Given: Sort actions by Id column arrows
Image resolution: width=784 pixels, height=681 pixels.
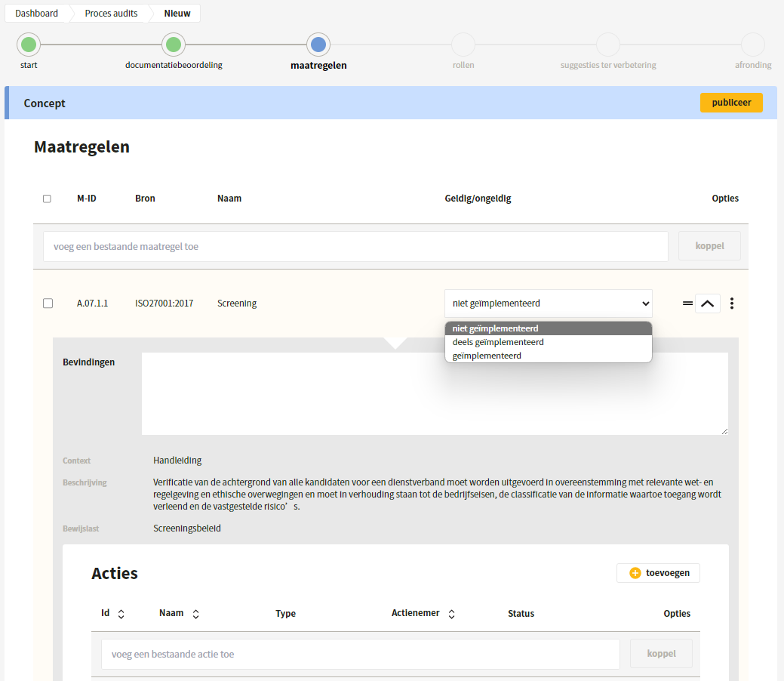Looking at the screenshot, I should (121, 614).
